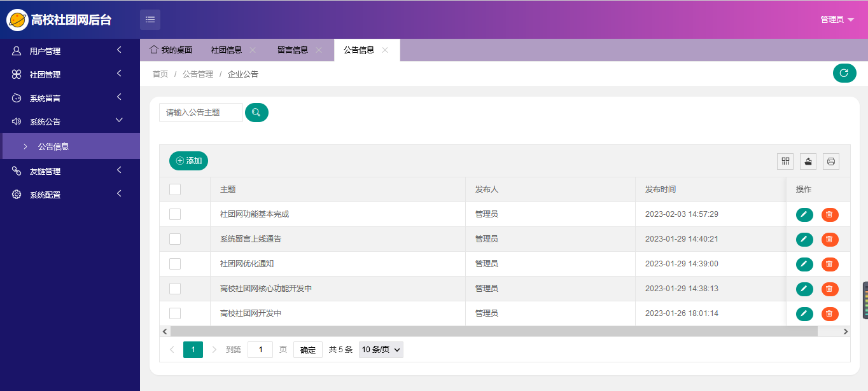Edit the 社团网功能基本完成 announcement
868x391 pixels.
click(x=804, y=215)
